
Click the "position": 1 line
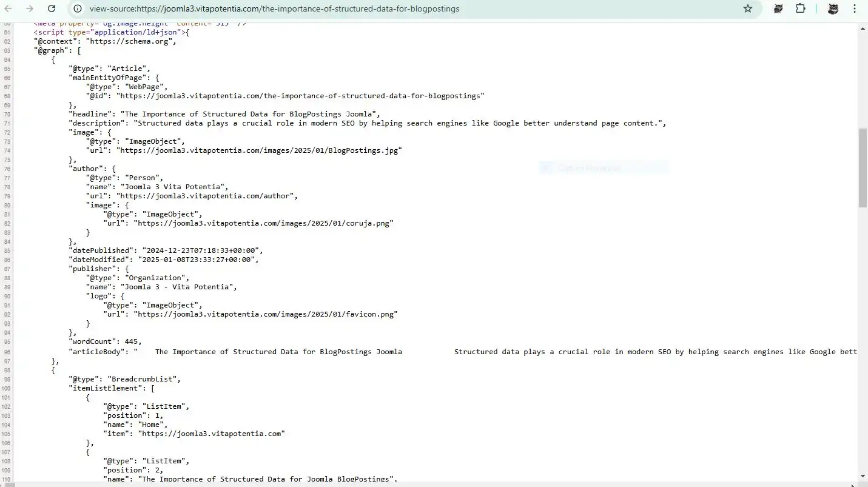coord(133,415)
